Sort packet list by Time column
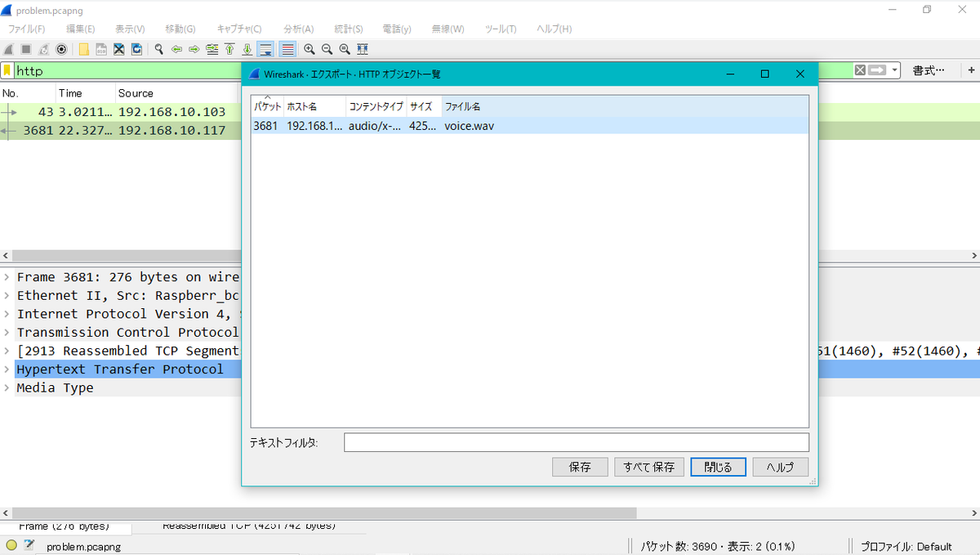 (x=85, y=93)
